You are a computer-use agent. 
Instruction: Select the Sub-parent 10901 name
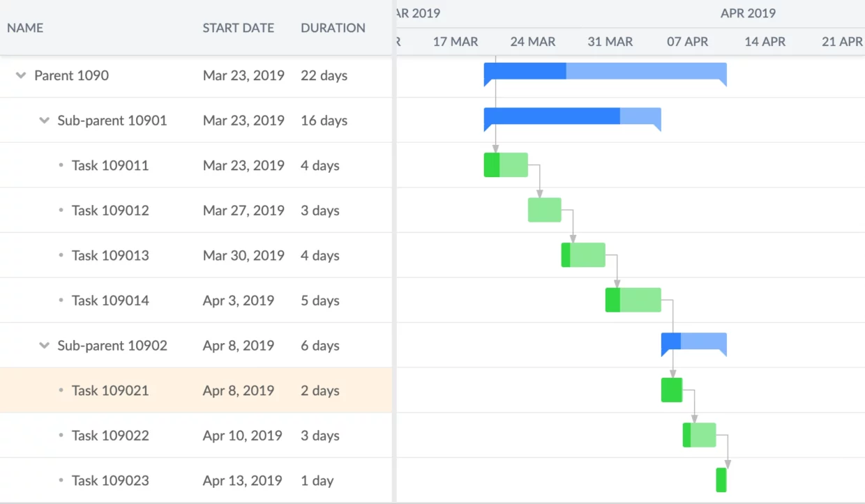pos(112,121)
